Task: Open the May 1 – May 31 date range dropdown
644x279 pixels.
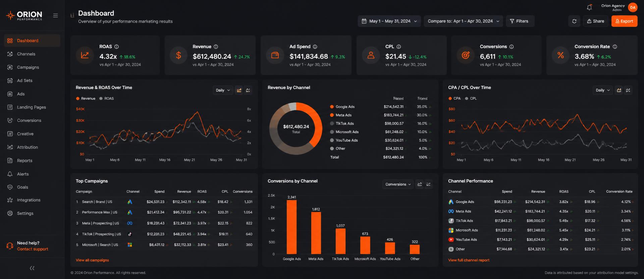Action: point(389,21)
